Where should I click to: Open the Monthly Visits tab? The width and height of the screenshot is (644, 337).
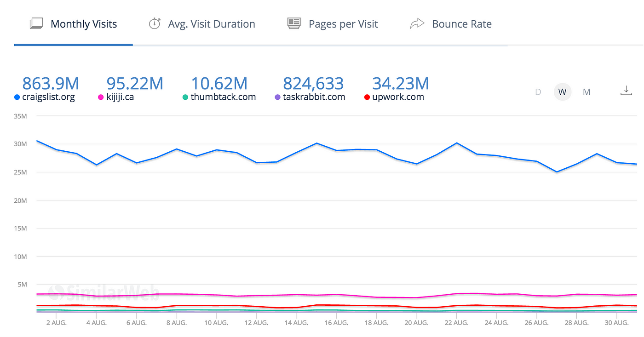74,24
